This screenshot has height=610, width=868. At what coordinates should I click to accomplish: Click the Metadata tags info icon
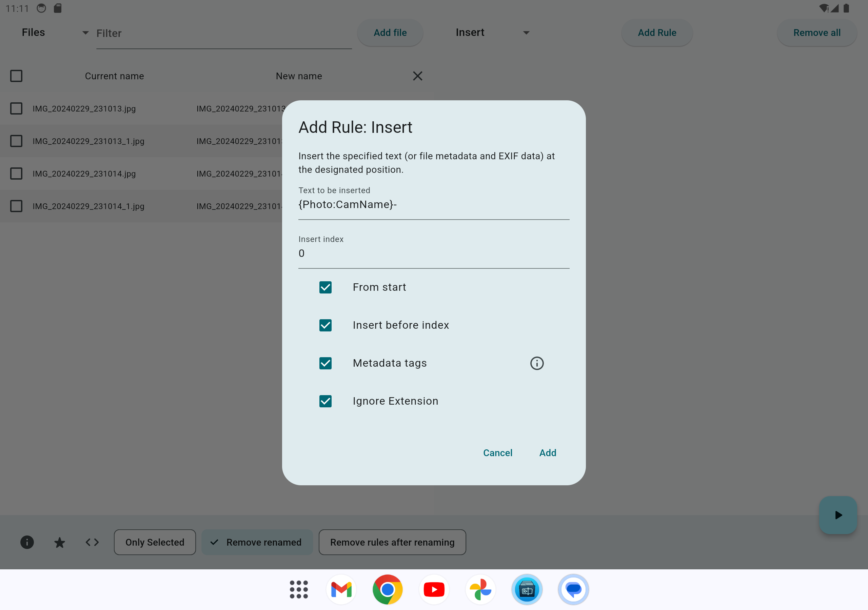coord(536,363)
